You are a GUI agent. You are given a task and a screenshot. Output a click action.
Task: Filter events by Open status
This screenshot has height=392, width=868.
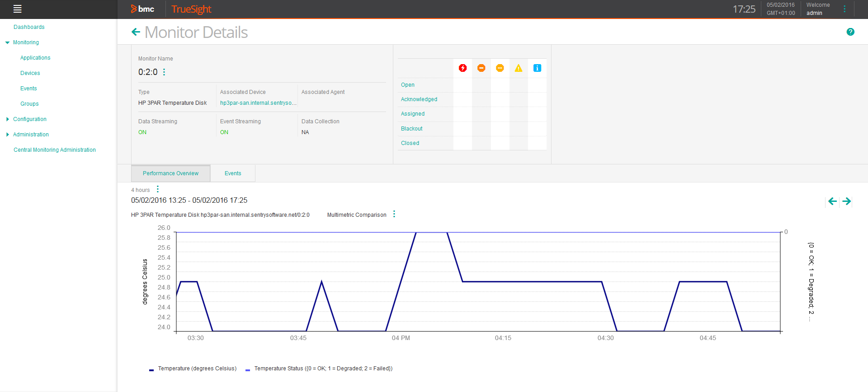click(x=408, y=85)
